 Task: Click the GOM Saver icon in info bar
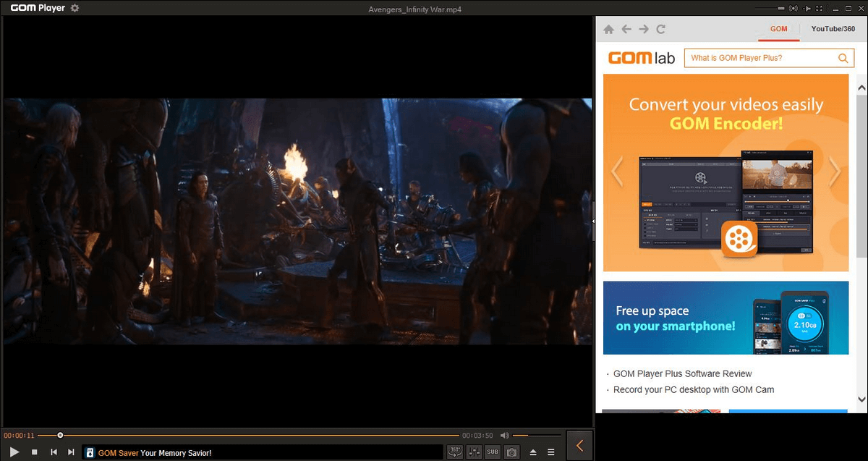tap(90, 453)
